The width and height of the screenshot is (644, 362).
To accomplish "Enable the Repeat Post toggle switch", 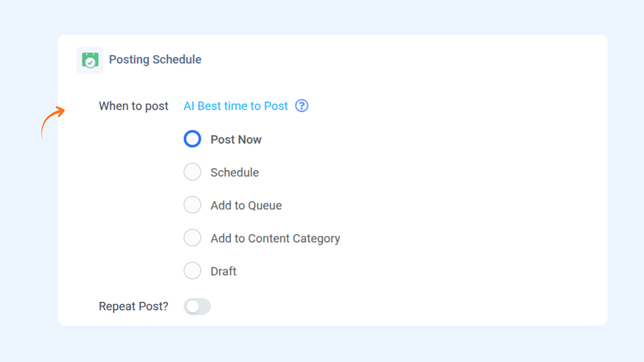I will 197,306.
